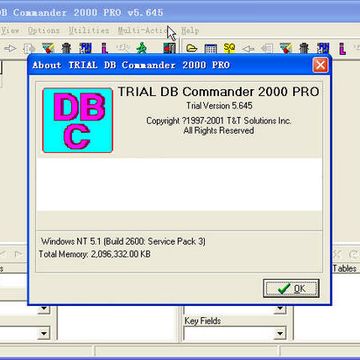Click the left pane's blue RN icon
Screen dimensions: 360x360
tap(85, 49)
